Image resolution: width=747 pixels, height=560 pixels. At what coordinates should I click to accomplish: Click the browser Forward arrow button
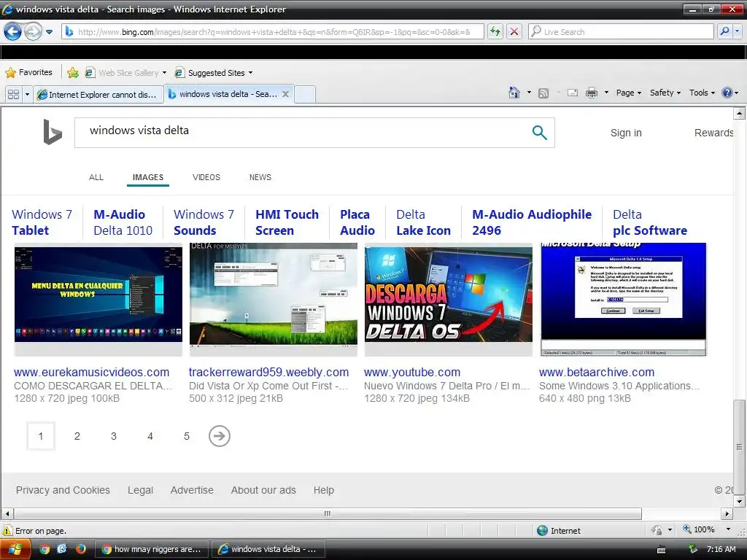[32, 32]
